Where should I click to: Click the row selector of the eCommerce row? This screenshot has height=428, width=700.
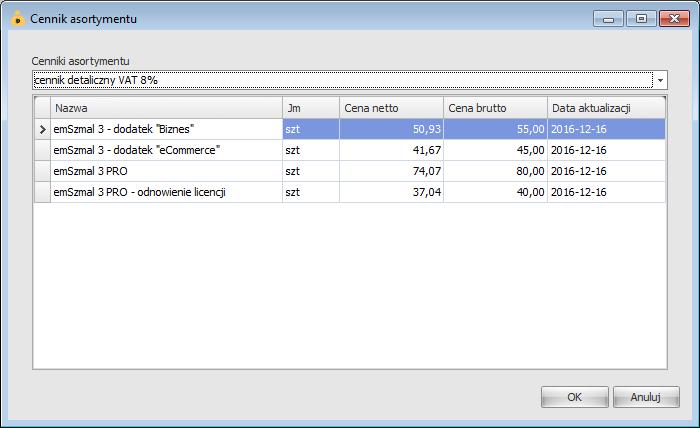[42, 150]
